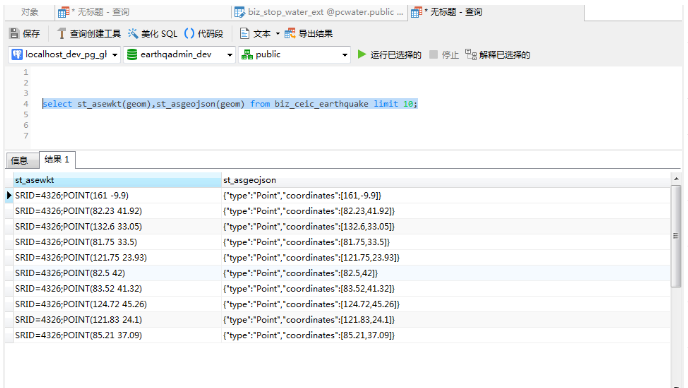Select cell SRID=4326;POINT(82.23 41.92)
Screen dimensions: 688x388
pos(118,211)
